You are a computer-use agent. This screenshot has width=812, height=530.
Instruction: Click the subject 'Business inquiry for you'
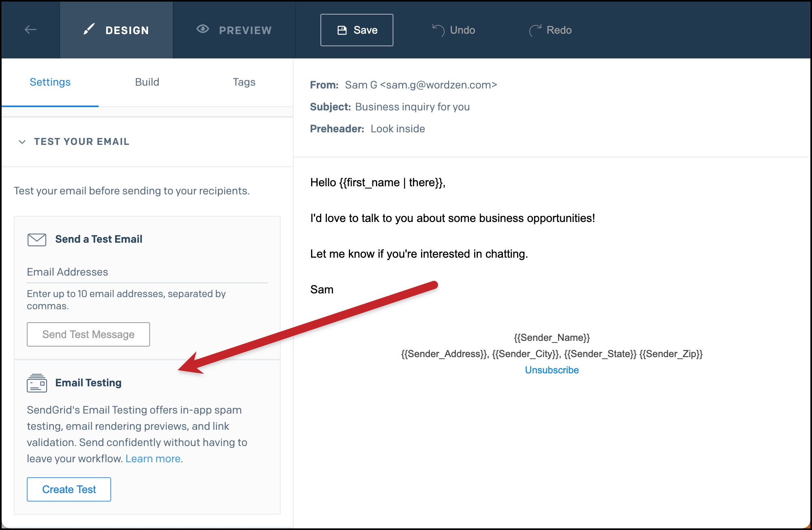pyautogui.click(x=412, y=107)
